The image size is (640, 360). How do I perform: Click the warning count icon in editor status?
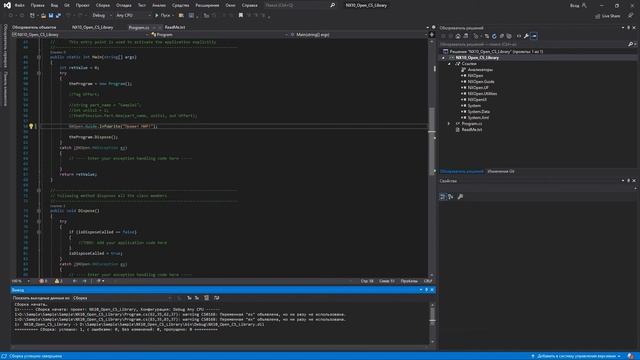pos(58,281)
